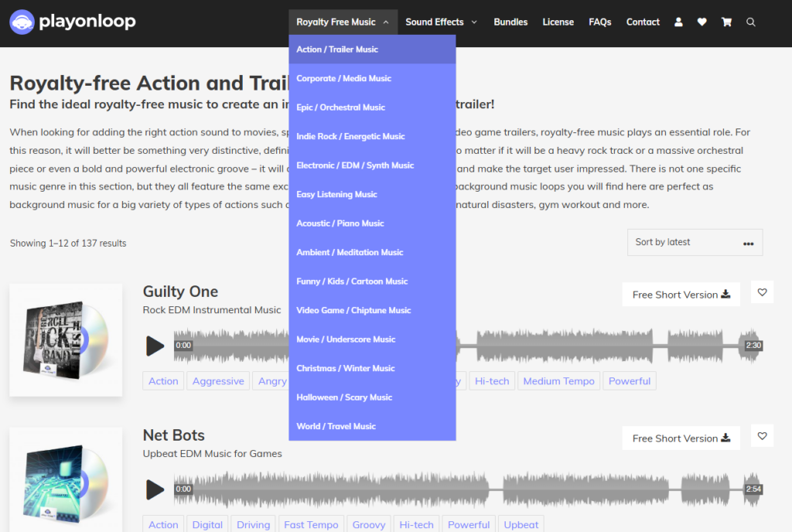792x532 pixels.
Task: Open the Guilty One track title
Action: [180, 292]
